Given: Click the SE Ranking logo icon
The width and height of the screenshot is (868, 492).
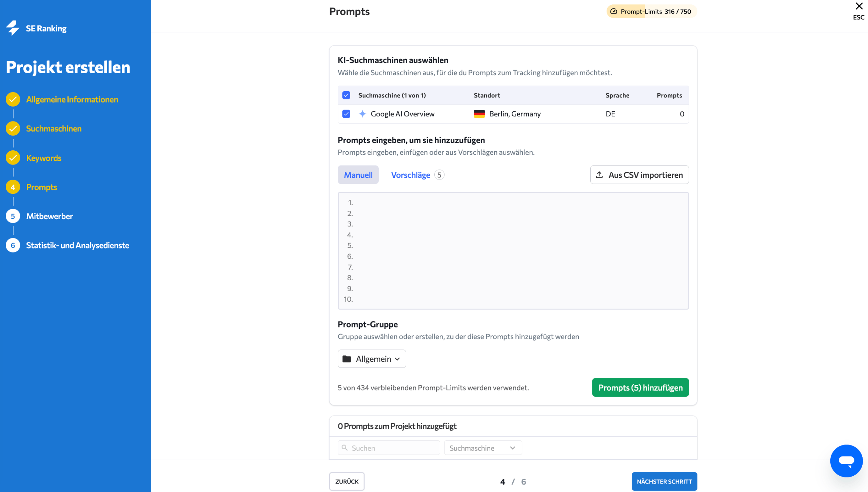Looking at the screenshot, I should coord(13,28).
